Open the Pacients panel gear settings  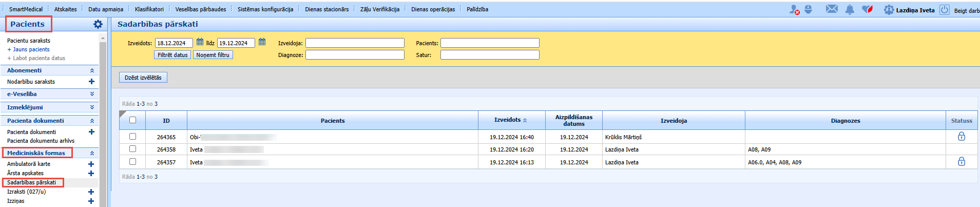click(x=98, y=24)
